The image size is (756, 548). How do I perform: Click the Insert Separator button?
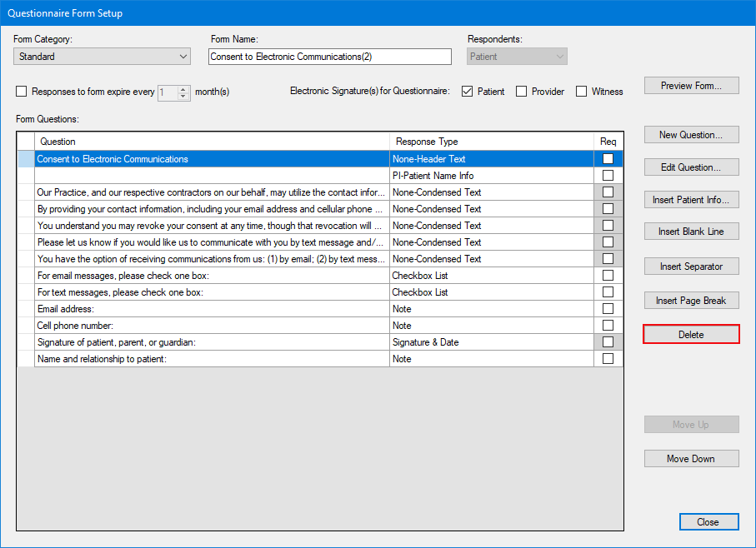691,267
